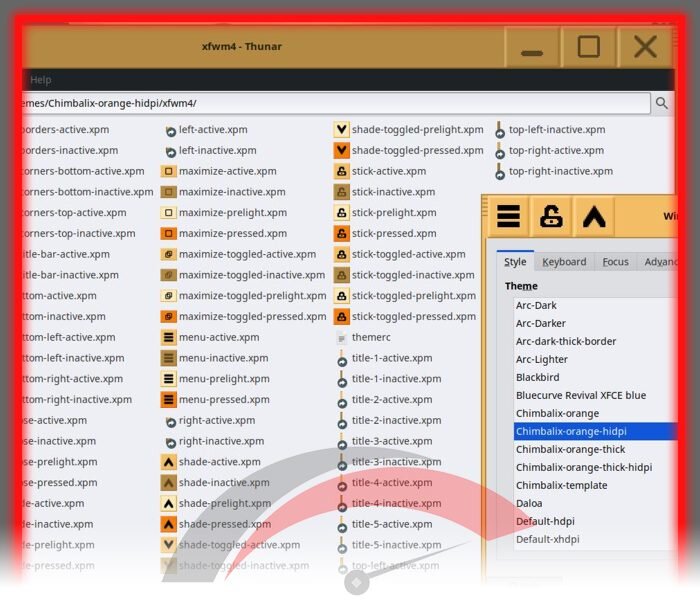Select stick-active.xpm file icon
700x600 pixels.
[x=342, y=171]
